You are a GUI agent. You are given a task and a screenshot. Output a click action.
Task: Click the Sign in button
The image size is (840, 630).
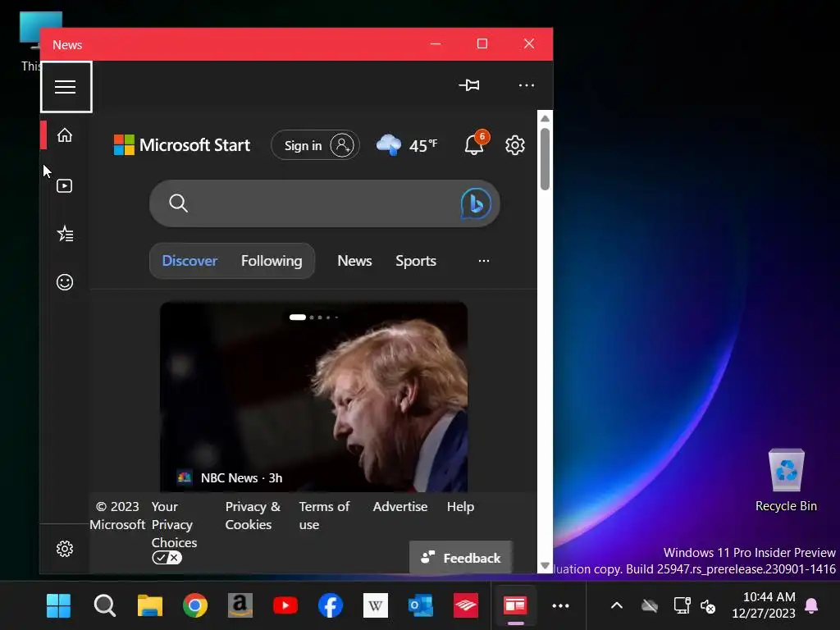pyautogui.click(x=315, y=145)
